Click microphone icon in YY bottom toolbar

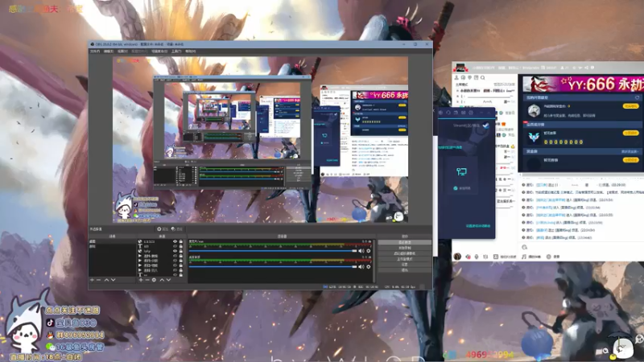pos(477,257)
